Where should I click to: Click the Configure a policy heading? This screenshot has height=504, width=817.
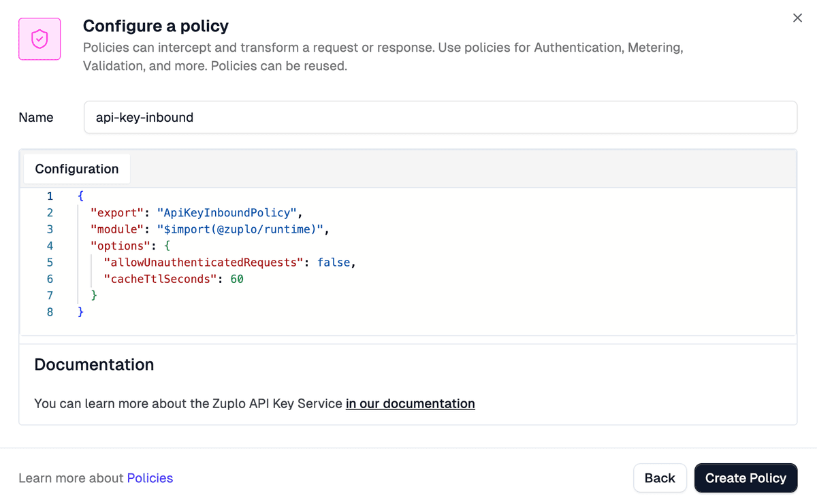tap(155, 26)
